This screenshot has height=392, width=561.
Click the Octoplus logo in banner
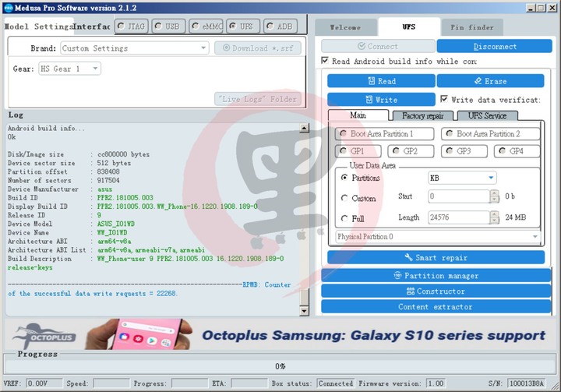pos(44,335)
